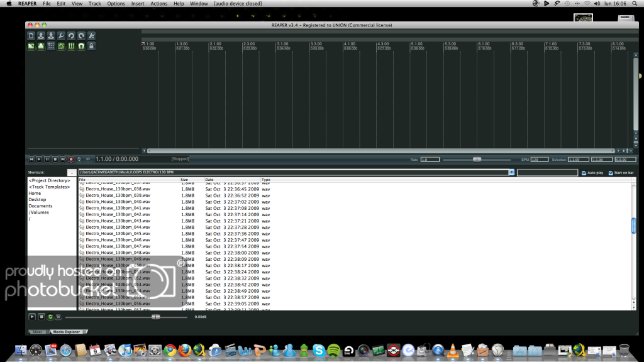Select <Project Directory> shortcut
The width and height of the screenshot is (644, 362).
pyautogui.click(x=49, y=180)
